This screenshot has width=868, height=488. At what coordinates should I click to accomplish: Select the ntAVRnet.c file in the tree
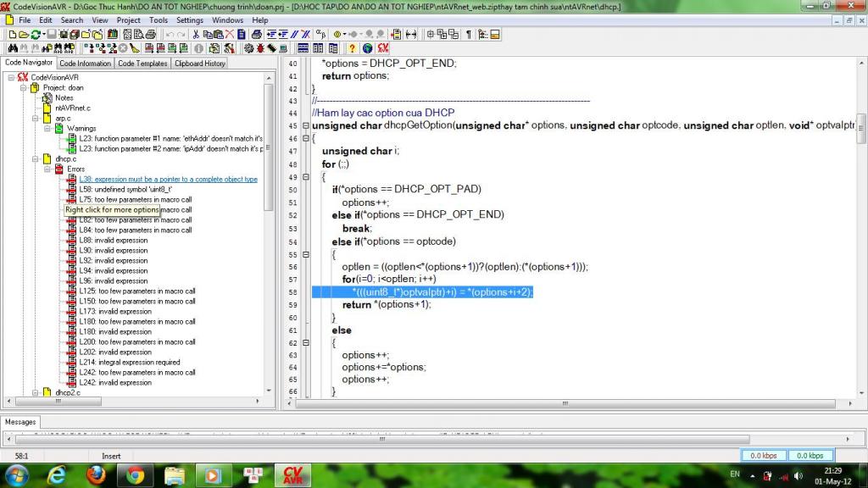coord(73,108)
